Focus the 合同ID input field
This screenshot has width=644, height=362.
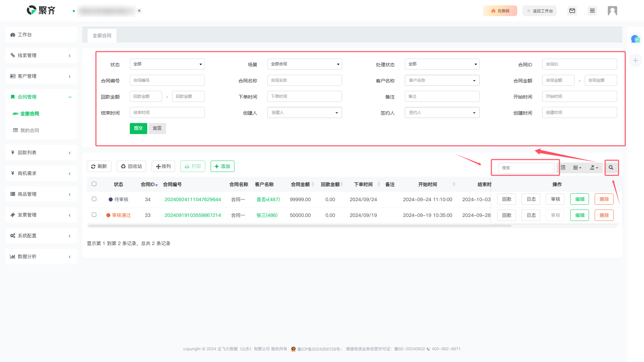(x=580, y=64)
